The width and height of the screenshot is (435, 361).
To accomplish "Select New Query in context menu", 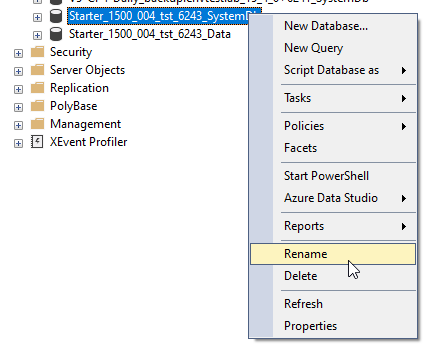I will [x=333, y=48].
